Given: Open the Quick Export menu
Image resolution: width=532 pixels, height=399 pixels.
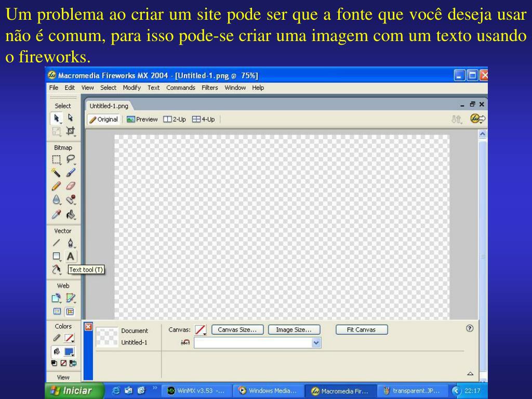Looking at the screenshot, I should pos(478,119).
